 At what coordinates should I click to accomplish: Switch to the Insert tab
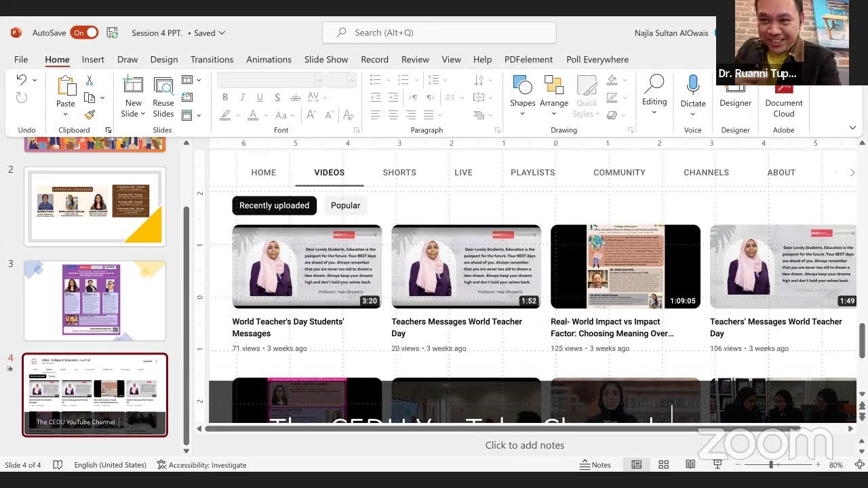click(93, 60)
